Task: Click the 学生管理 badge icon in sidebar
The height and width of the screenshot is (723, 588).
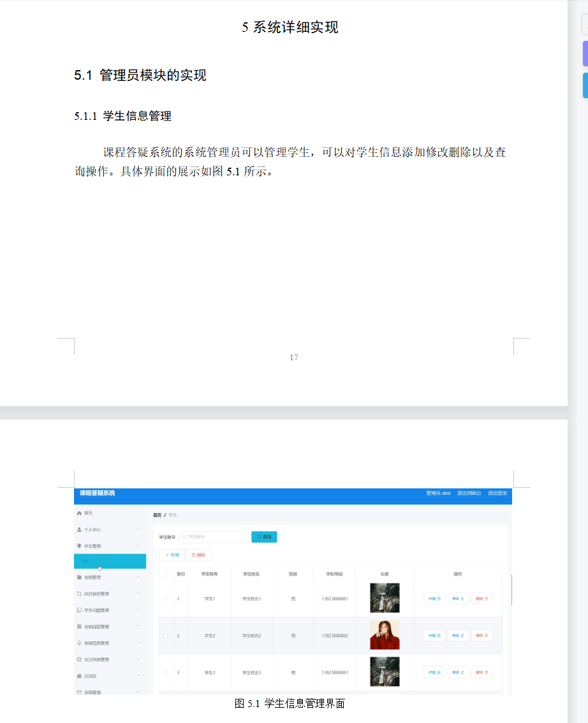Action: click(79, 544)
